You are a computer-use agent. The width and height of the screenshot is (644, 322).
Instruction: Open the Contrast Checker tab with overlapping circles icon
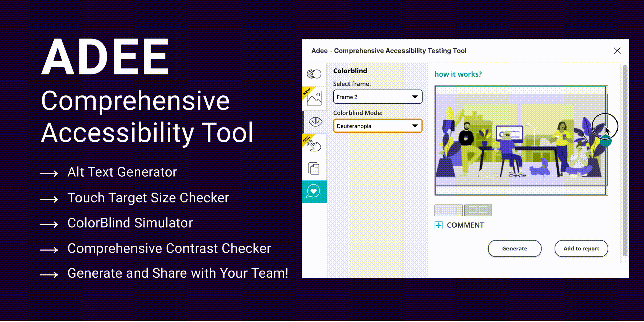pyautogui.click(x=314, y=74)
